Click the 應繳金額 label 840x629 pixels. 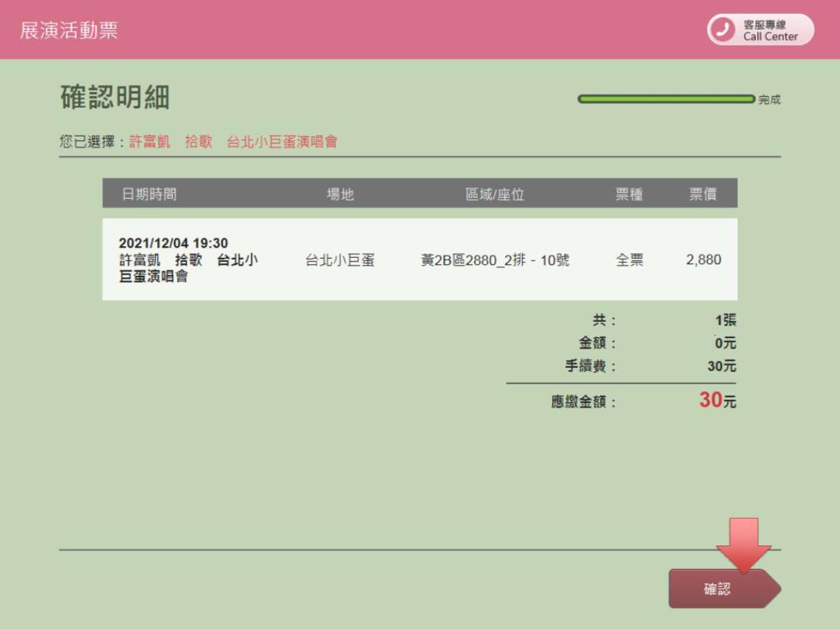[583, 402]
